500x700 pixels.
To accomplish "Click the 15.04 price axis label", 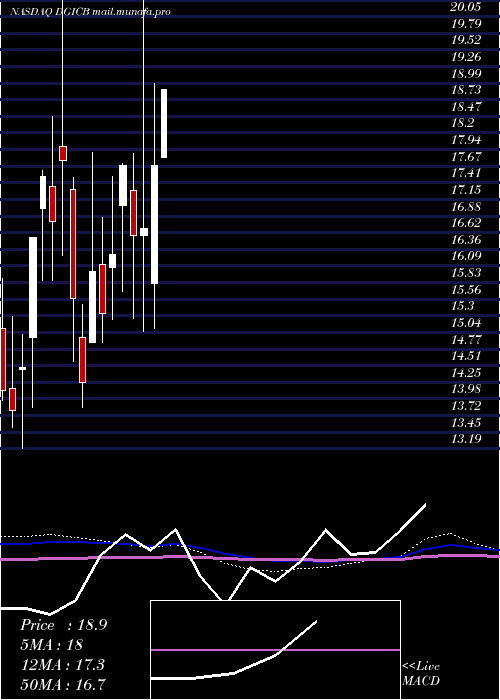I will pos(466,323).
